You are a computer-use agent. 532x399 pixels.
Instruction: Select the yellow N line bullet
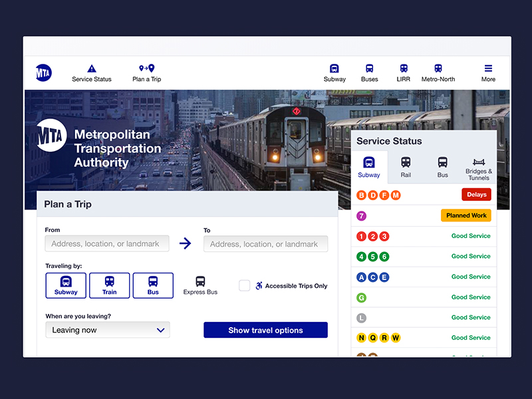[361, 338]
